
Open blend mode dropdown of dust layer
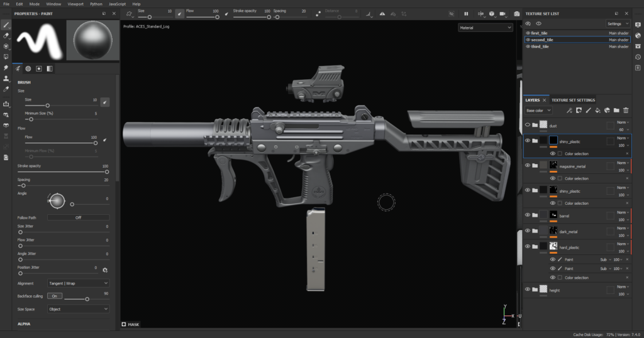623,123
